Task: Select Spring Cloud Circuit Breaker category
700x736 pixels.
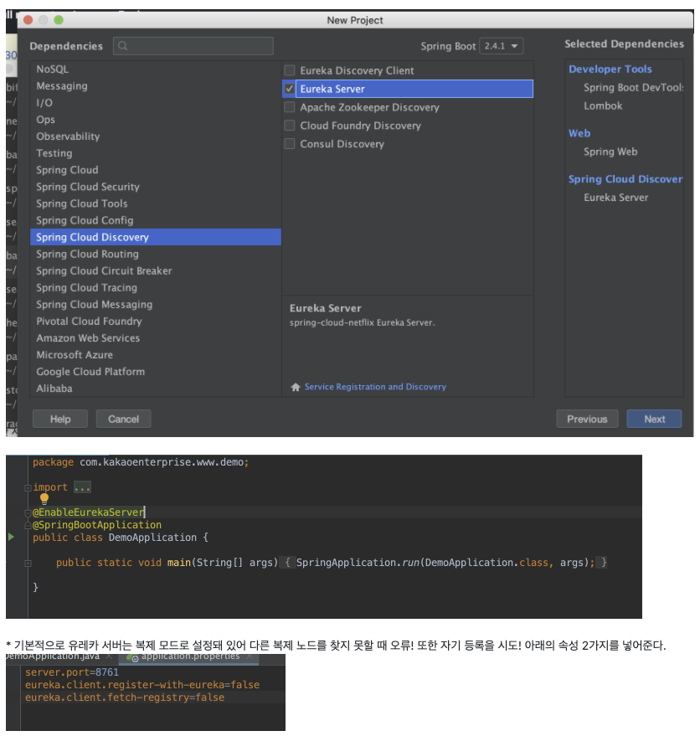Action: (156, 270)
